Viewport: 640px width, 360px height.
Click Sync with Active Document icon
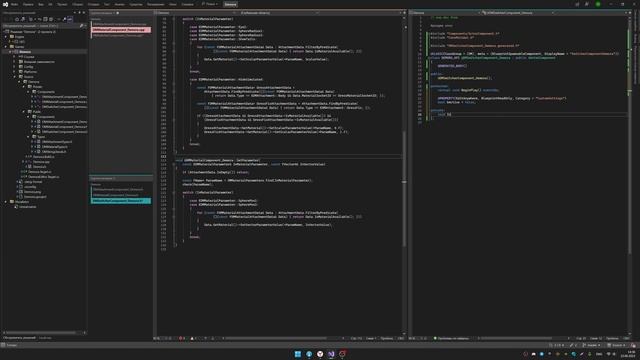pos(40,19)
